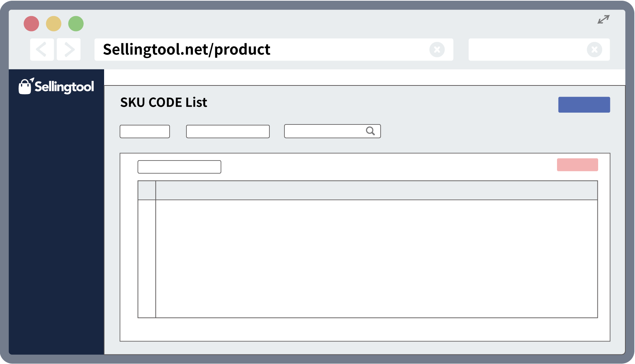The height and width of the screenshot is (364, 635).
Task: Click the yellow window minimize circle
Action: tap(54, 24)
